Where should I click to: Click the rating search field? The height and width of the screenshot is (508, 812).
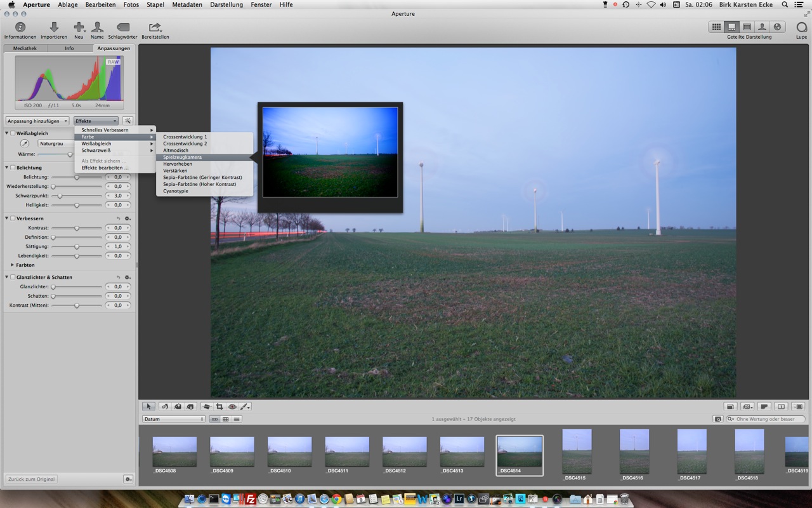point(766,419)
